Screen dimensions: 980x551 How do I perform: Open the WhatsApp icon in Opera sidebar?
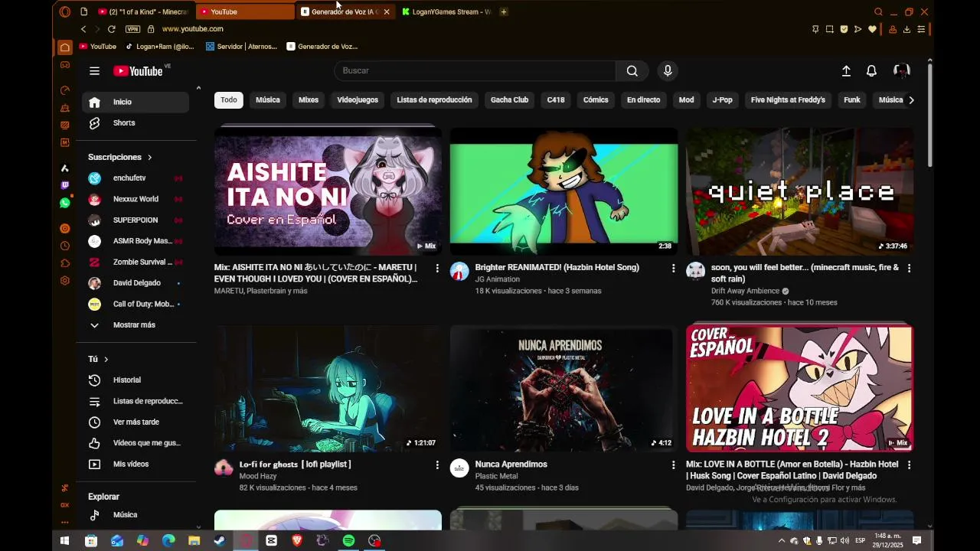65,203
